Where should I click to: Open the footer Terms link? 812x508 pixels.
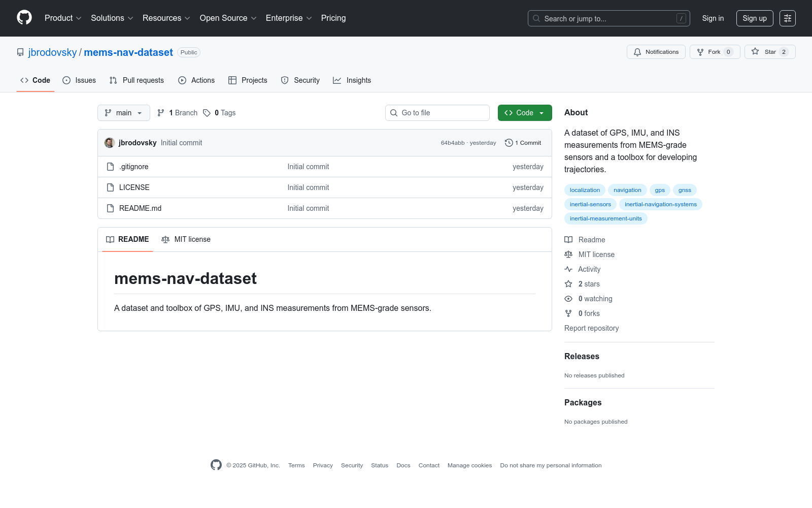296,465
